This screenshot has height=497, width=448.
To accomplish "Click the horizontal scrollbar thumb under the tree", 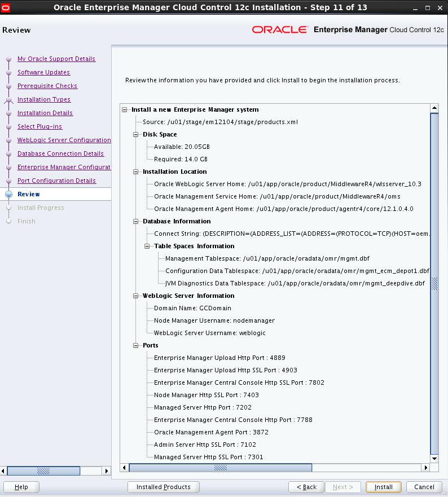I will [x=221, y=468].
